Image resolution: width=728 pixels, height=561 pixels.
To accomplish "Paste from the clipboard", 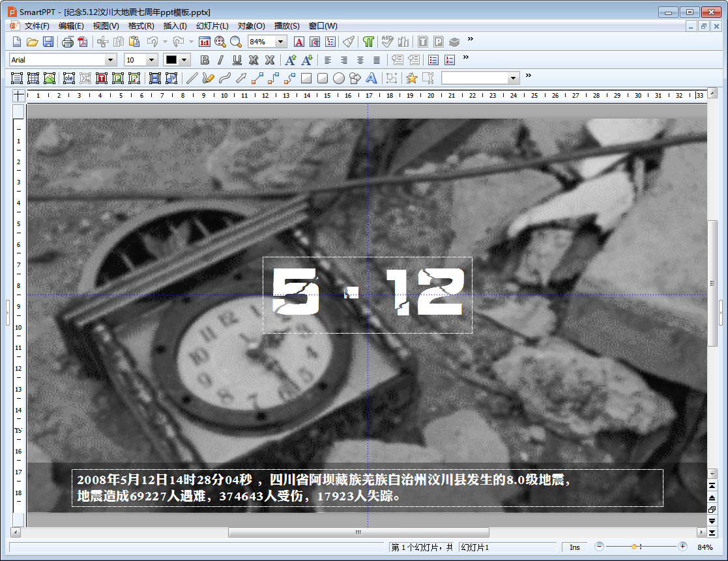I will (x=134, y=42).
